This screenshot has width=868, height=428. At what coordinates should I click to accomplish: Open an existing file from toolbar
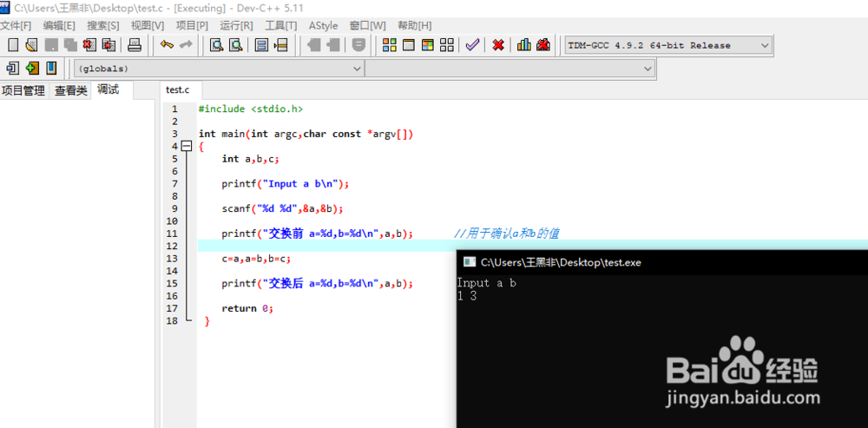[31, 45]
